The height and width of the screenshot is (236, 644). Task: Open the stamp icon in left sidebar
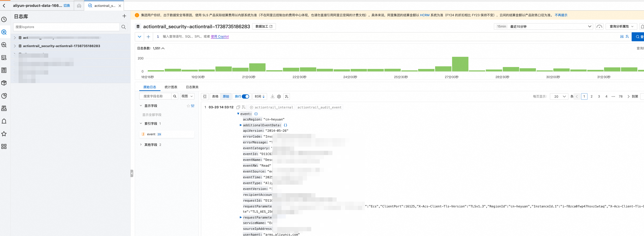coord(4,108)
